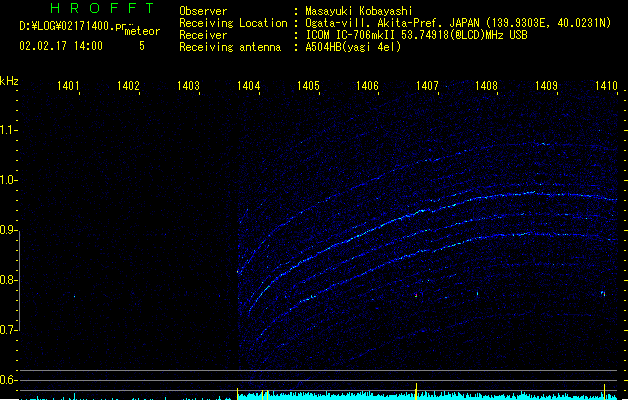Click the date stamp 02.02.17 14:00
The height and width of the screenshot is (400, 629).
[61, 46]
